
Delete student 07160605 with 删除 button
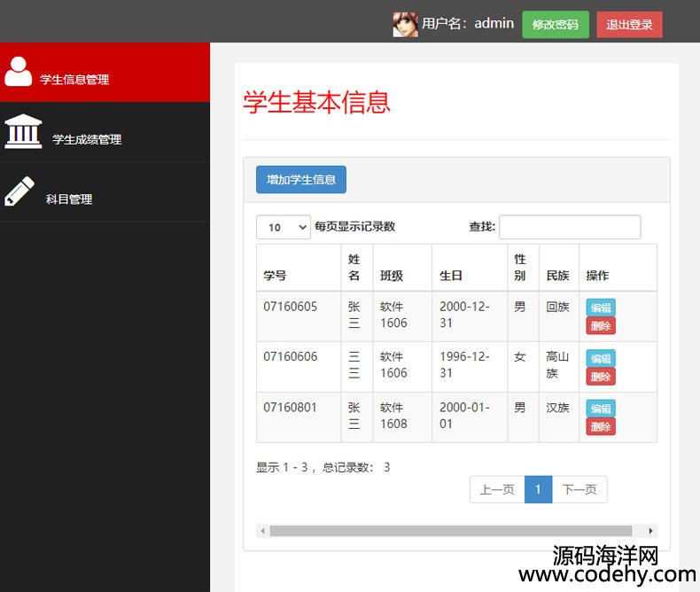pyautogui.click(x=601, y=326)
